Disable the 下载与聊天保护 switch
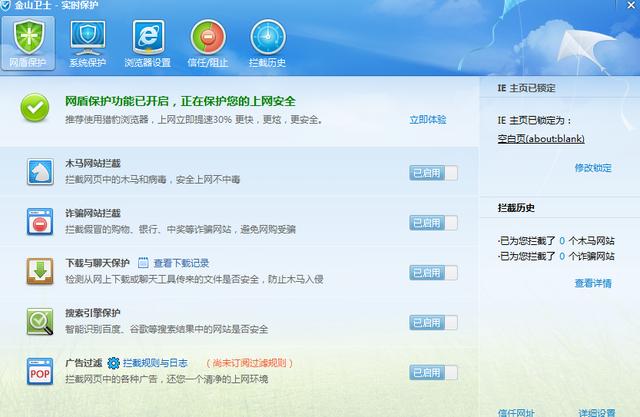The width and height of the screenshot is (640, 417). pyautogui.click(x=433, y=273)
